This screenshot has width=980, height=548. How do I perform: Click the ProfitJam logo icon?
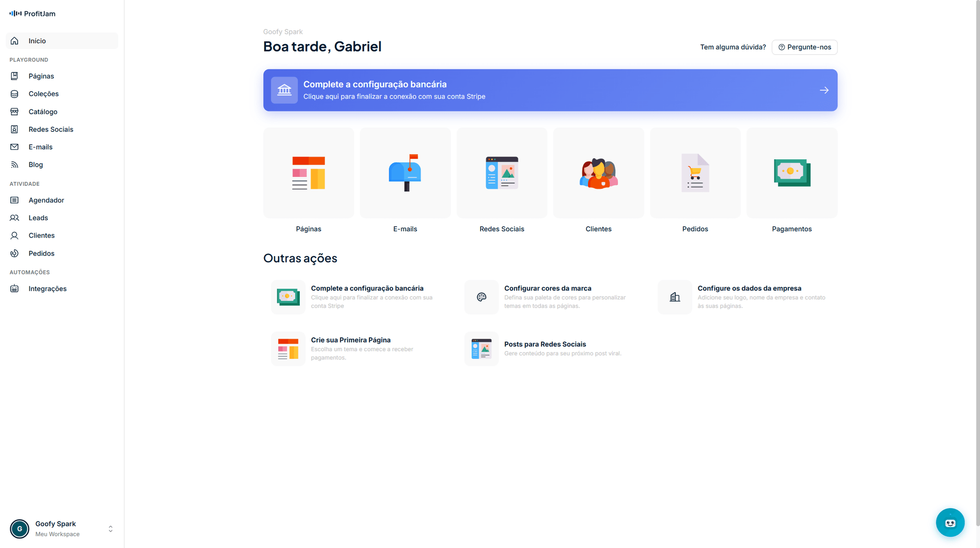(15, 14)
